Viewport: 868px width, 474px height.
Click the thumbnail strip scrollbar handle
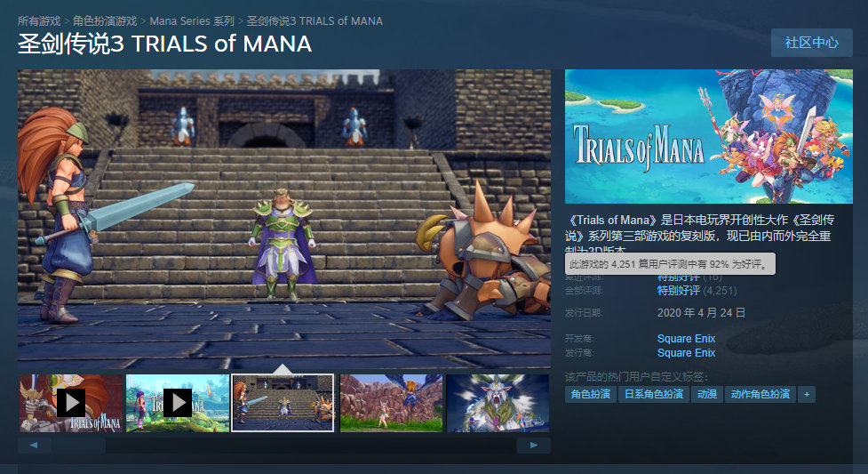(x=79, y=446)
